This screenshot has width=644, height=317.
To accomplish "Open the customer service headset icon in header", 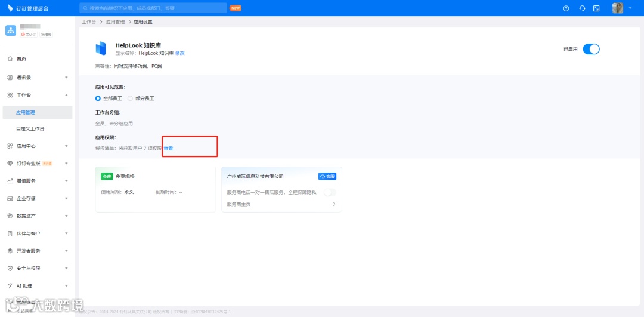I will click(x=581, y=8).
